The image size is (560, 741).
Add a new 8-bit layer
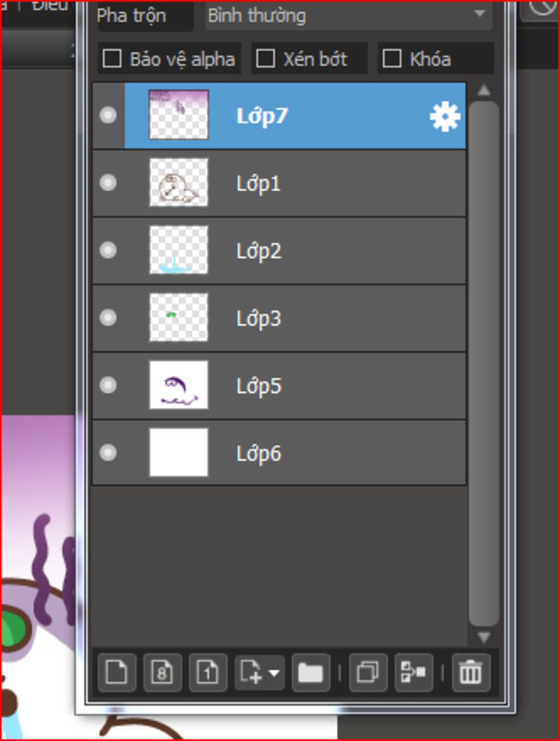pyautogui.click(x=162, y=673)
